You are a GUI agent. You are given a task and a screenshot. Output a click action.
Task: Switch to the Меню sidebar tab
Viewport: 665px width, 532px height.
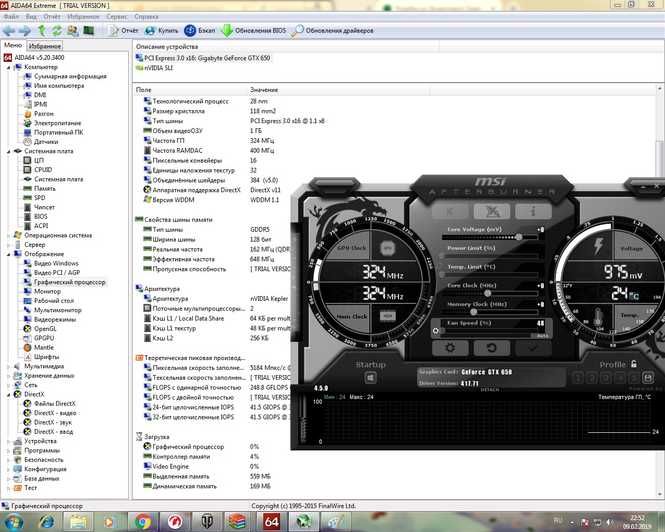(13, 45)
